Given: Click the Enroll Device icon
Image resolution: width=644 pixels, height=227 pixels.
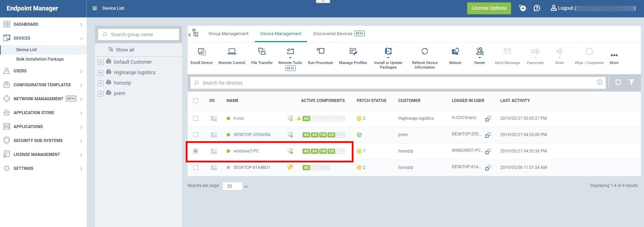Looking at the screenshot, I should 202,52.
